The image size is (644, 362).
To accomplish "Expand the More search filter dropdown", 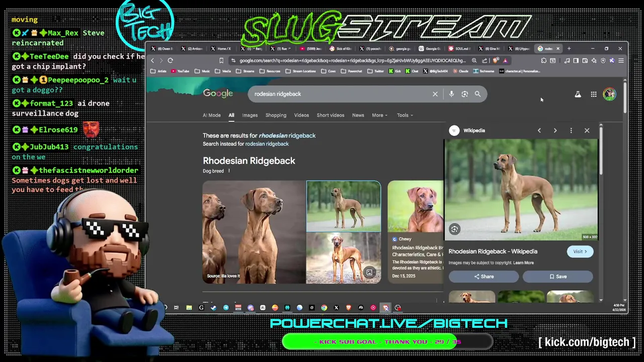I will point(379,115).
